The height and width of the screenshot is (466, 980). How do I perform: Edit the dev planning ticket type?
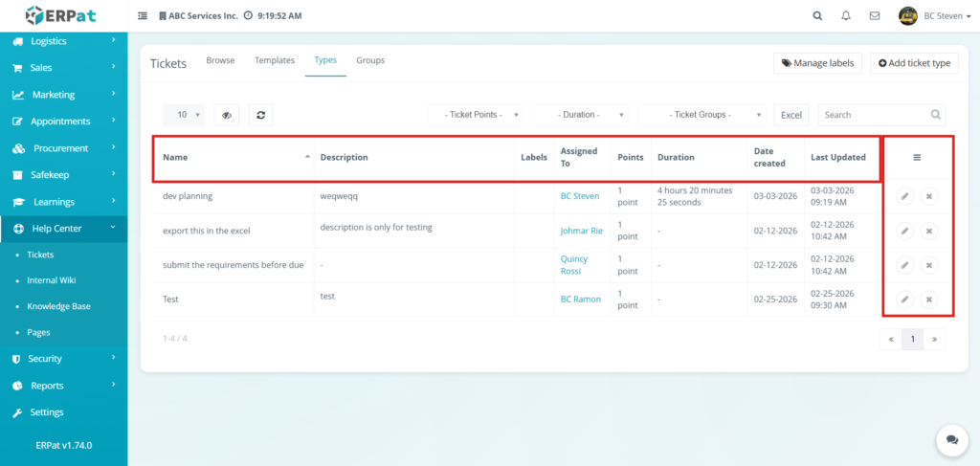pos(904,196)
